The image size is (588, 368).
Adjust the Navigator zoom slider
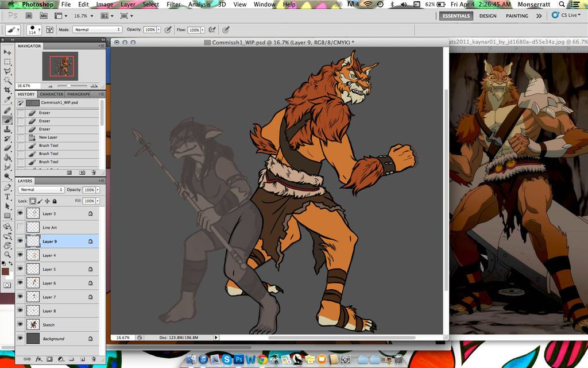tap(69, 86)
